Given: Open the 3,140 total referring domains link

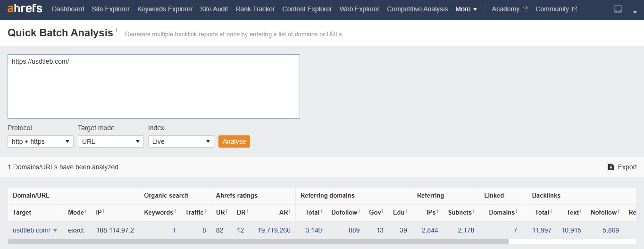Looking at the screenshot, I should 313,230.
